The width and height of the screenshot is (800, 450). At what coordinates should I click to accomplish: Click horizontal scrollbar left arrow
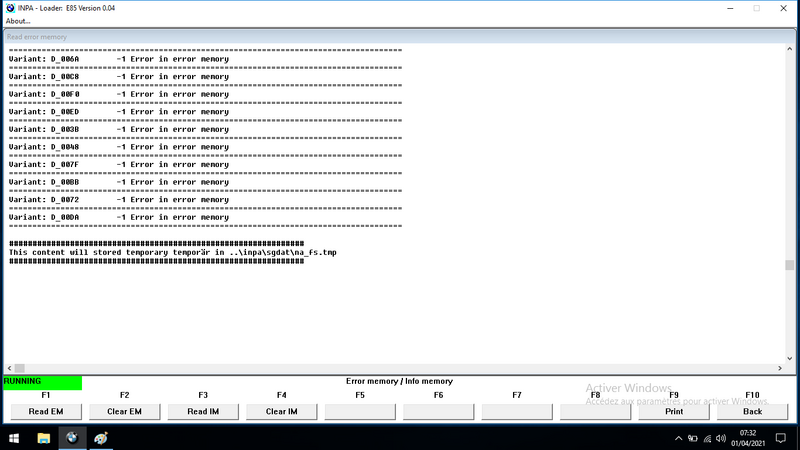(x=9, y=368)
